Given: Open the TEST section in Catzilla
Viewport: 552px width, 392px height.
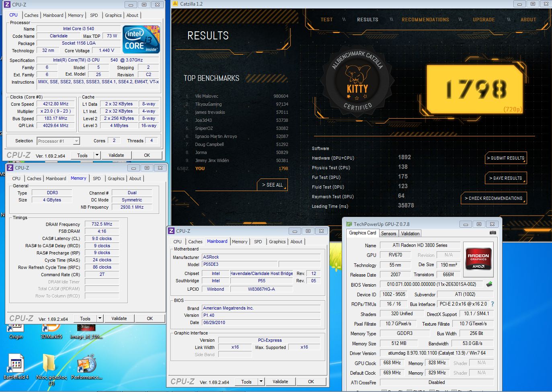Looking at the screenshot, I should point(326,19).
